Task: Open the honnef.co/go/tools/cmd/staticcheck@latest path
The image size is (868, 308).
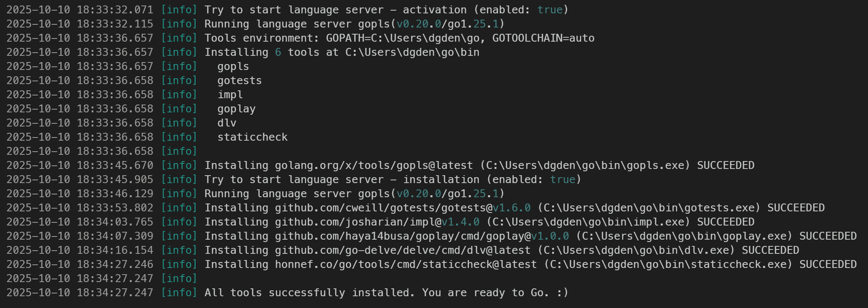Action: (406, 264)
